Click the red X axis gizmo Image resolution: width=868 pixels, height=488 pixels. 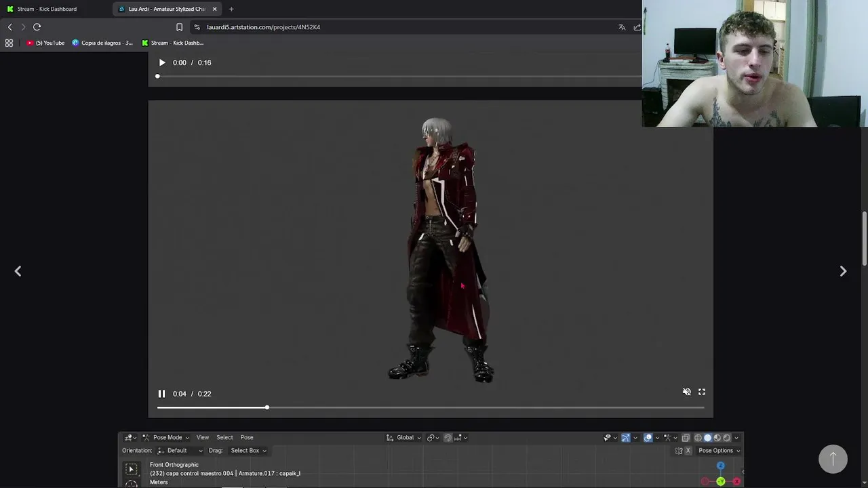click(x=736, y=481)
